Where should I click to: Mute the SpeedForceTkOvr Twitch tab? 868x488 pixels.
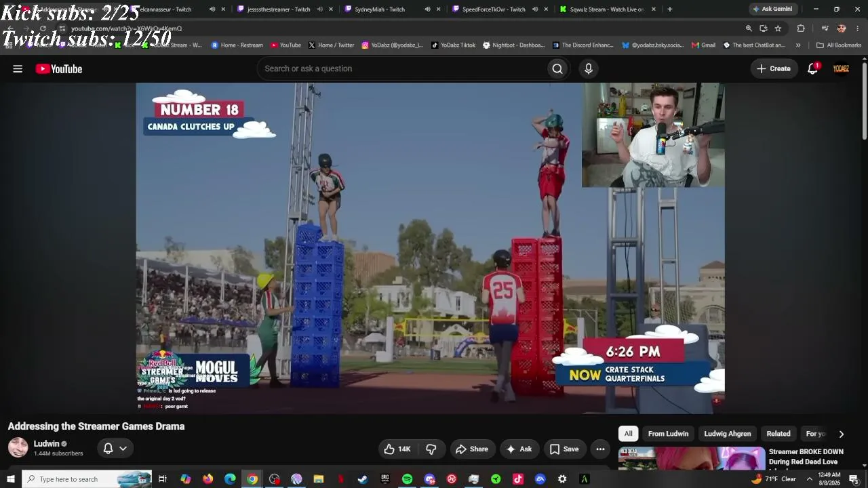[x=535, y=9]
